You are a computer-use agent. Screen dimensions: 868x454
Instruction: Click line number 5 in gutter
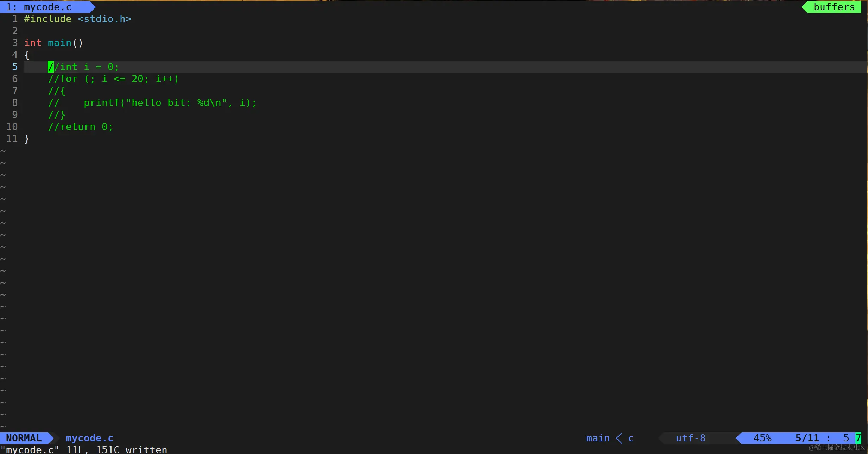(15, 67)
